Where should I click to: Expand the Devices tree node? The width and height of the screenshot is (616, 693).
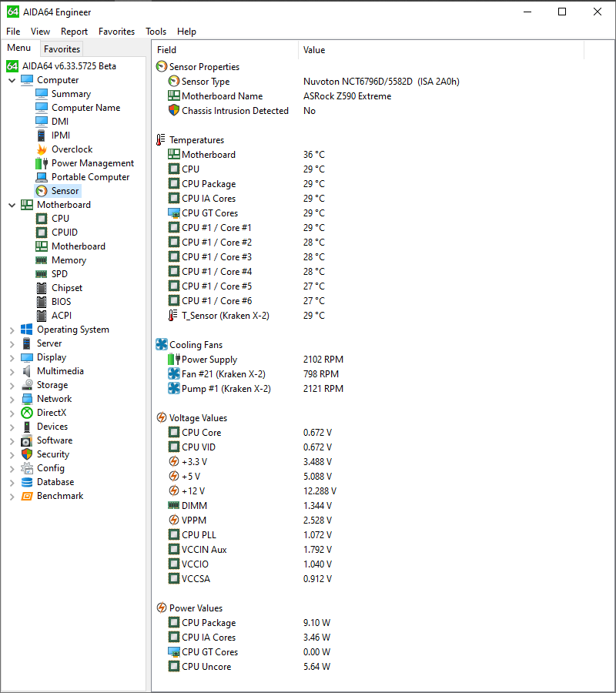(12, 427)
